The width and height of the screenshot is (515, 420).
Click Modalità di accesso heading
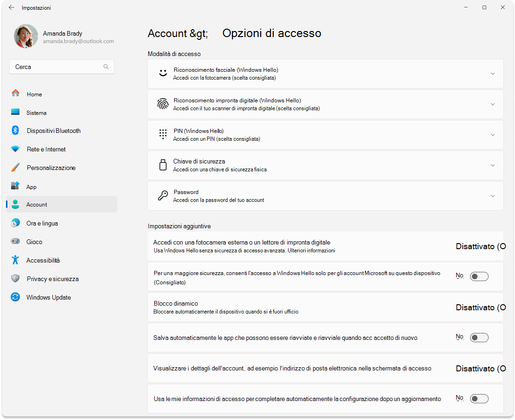[174, 54]
